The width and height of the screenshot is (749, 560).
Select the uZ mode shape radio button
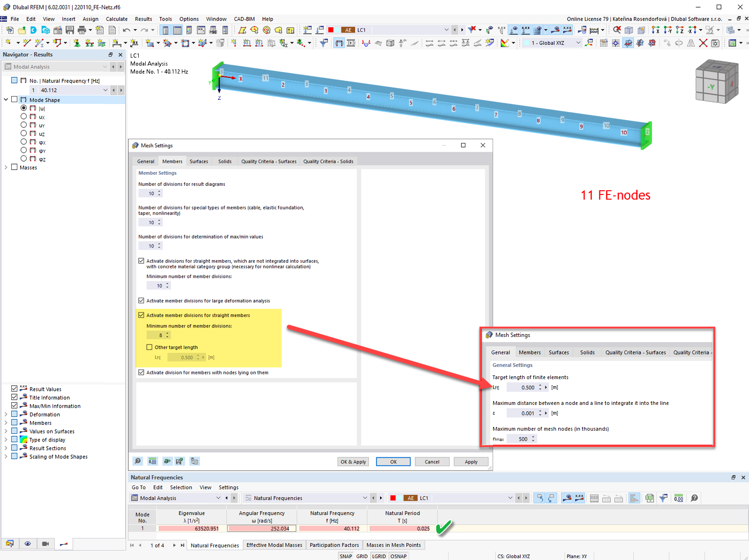(x=23, y=134)
